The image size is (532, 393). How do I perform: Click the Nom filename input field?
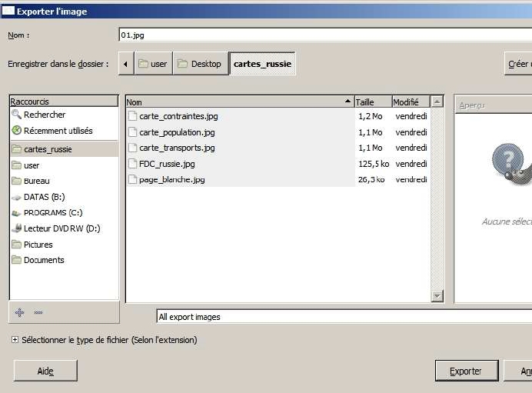pyautogui.click(x=324, y=35)
